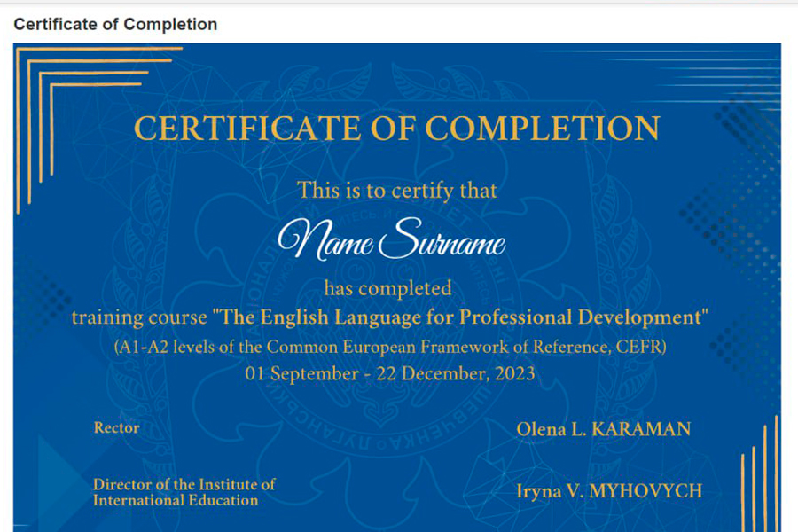Viewport: 798px width, 532px height.
Task: Click the 'has completed' line
Action: [x=387, y=288]
